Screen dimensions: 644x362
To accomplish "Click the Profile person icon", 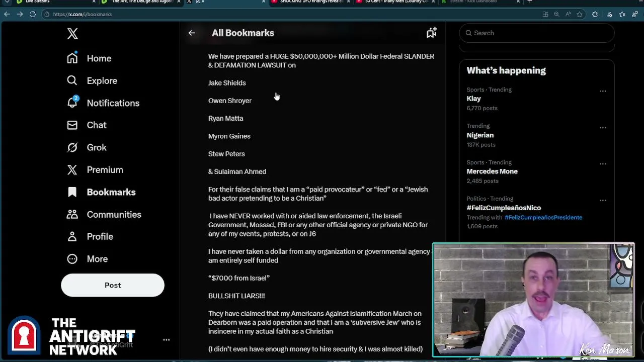I will (72, 236).
